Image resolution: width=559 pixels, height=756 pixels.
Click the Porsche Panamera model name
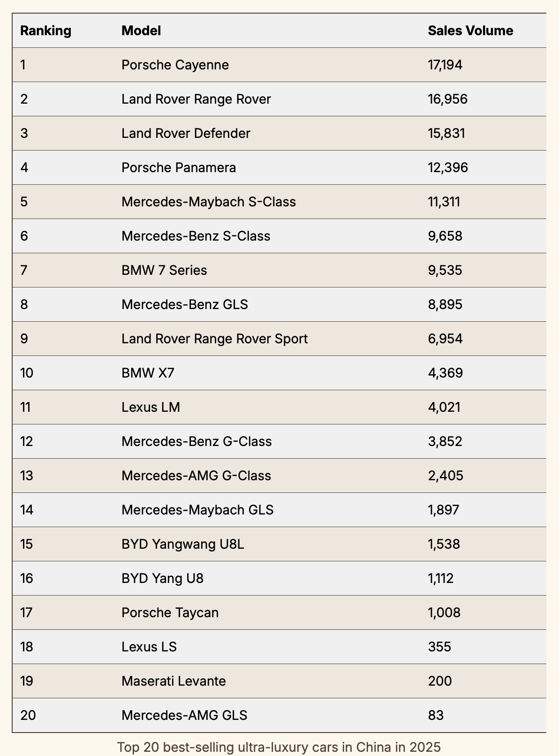pos(179,167)
